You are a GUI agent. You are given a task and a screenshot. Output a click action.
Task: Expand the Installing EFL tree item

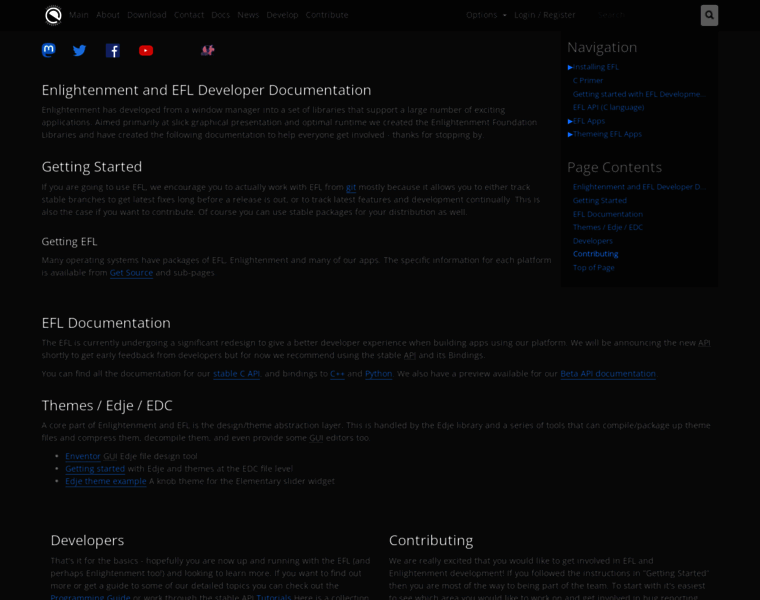pos(570,67)
